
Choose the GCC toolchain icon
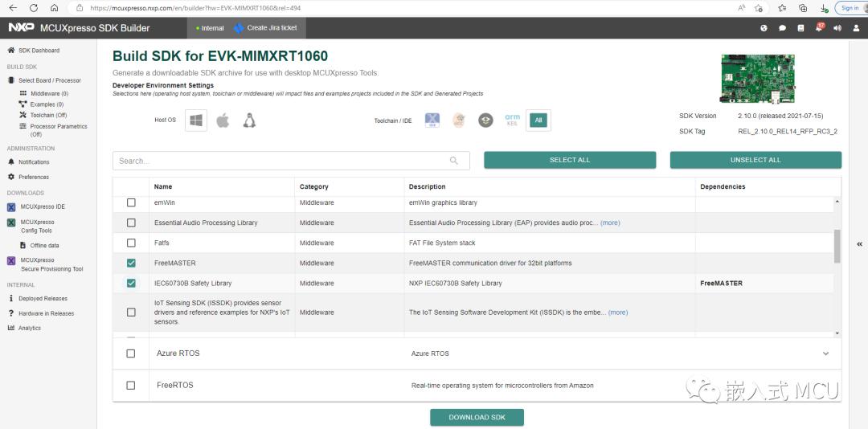pos(459,121)
